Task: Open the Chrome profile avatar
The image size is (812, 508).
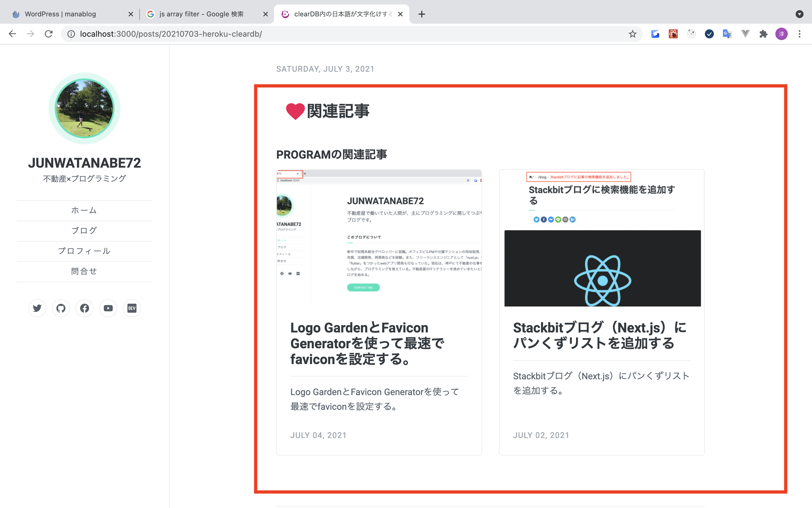Action: 782,34
